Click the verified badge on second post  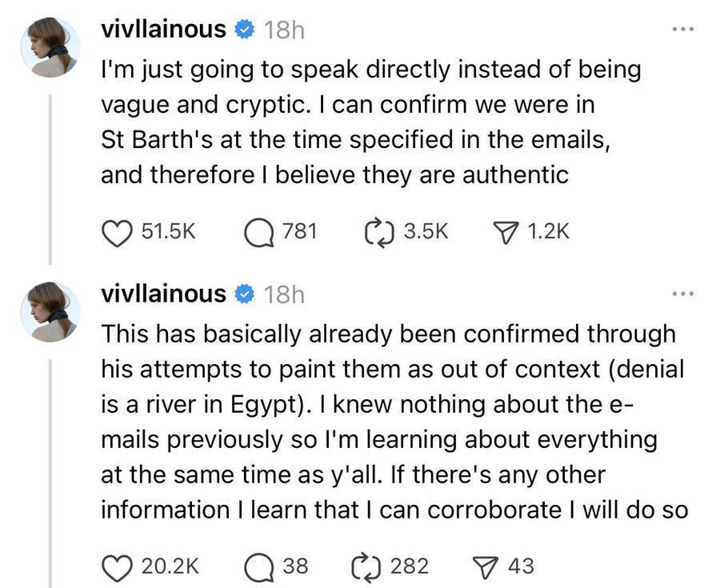[244, 294]
